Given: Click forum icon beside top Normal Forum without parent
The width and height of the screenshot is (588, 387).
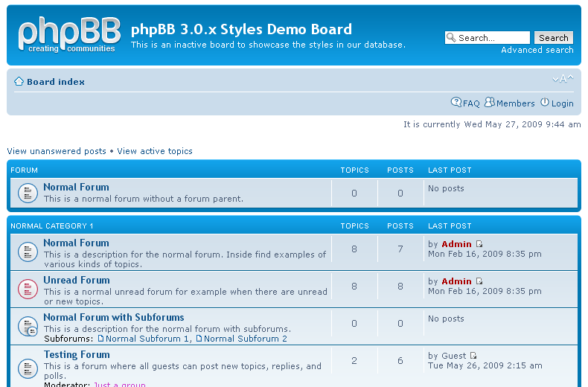Looking at the screenshot, I should tap(28, 193).
